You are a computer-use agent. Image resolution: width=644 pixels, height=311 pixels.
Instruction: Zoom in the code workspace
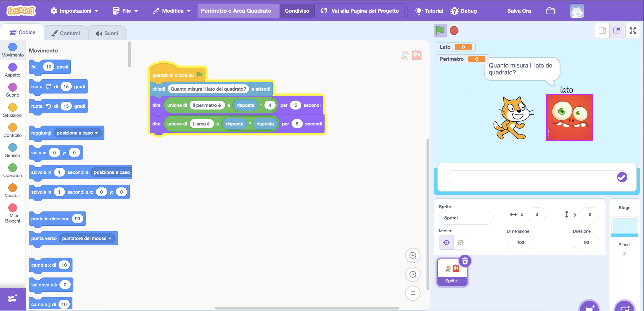[413, 255]
